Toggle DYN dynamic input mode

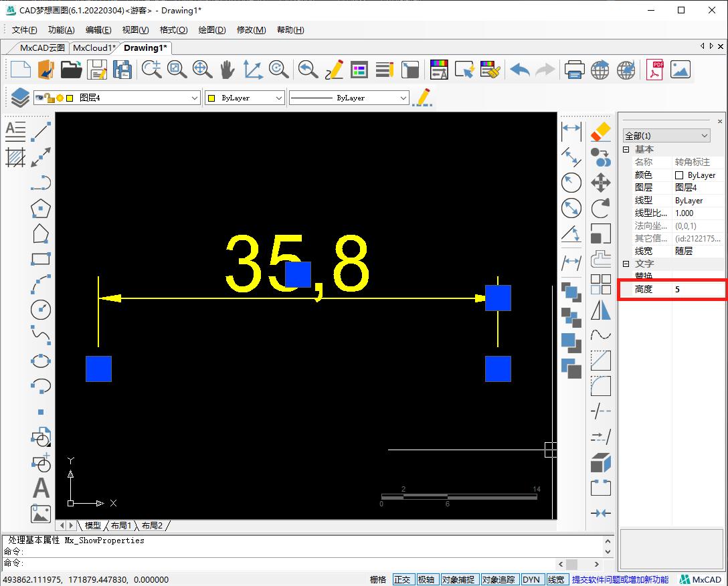click(531, 579)
